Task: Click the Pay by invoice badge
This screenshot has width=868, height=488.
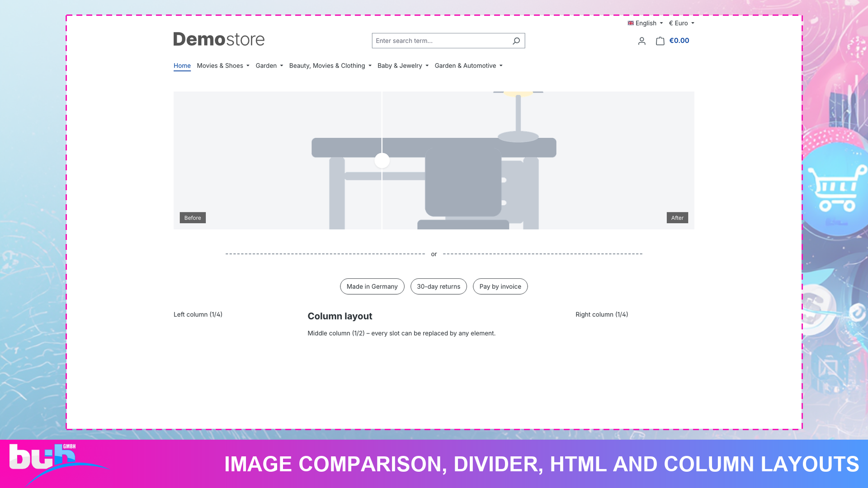Action: click(500, 286)
